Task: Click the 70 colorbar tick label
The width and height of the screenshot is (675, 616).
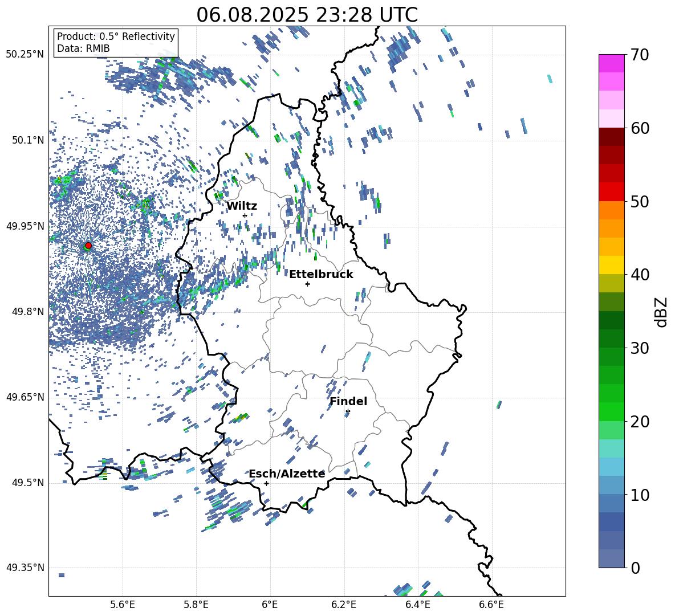Action: point(640,55)
